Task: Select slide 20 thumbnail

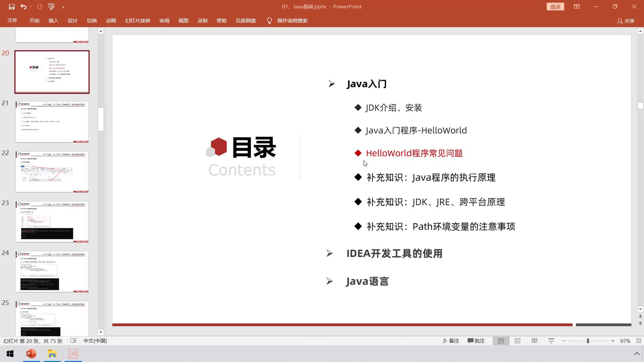Action: pos(52,72)
